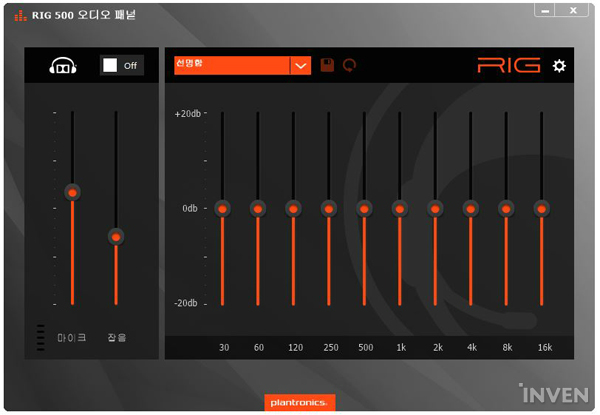Select the current preset name field
Image resolution: width=600 pixels, height=415 pixels.
pyautogui.click(x=232, y=65)
